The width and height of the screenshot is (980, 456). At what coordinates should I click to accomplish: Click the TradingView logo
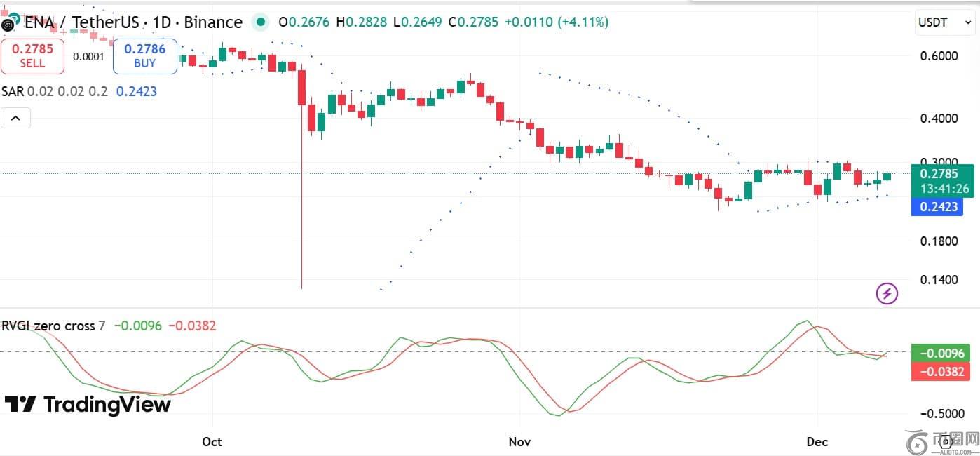pos(88,405)
